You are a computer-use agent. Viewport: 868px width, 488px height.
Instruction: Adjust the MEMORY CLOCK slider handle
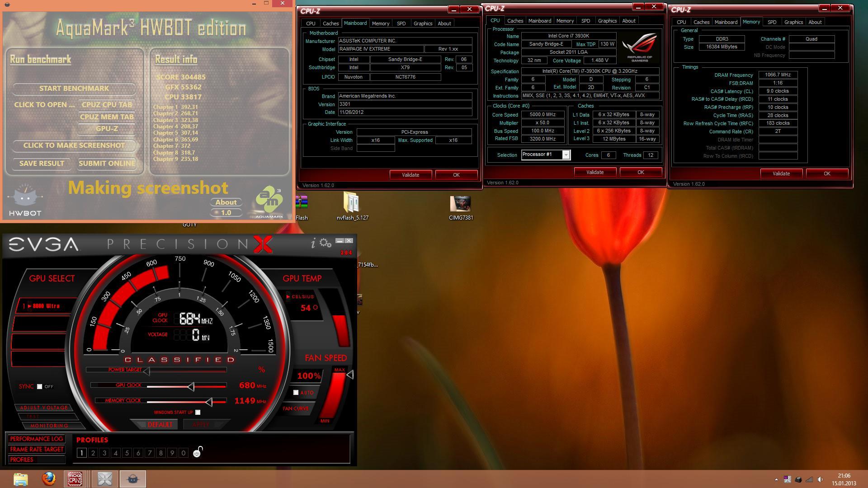pyautogui.click(x=208, y=402)
